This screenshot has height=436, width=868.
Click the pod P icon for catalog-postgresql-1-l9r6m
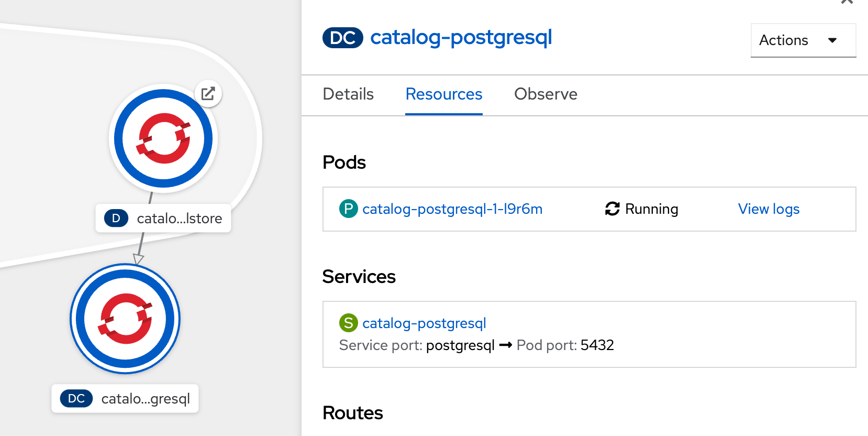click(x=348, y=209)
